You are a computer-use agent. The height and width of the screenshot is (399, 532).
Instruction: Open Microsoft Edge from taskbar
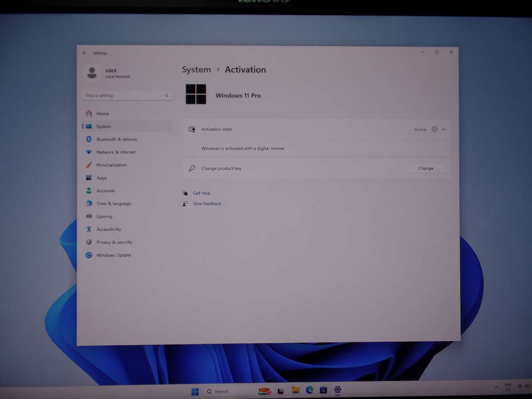[309, 390]
